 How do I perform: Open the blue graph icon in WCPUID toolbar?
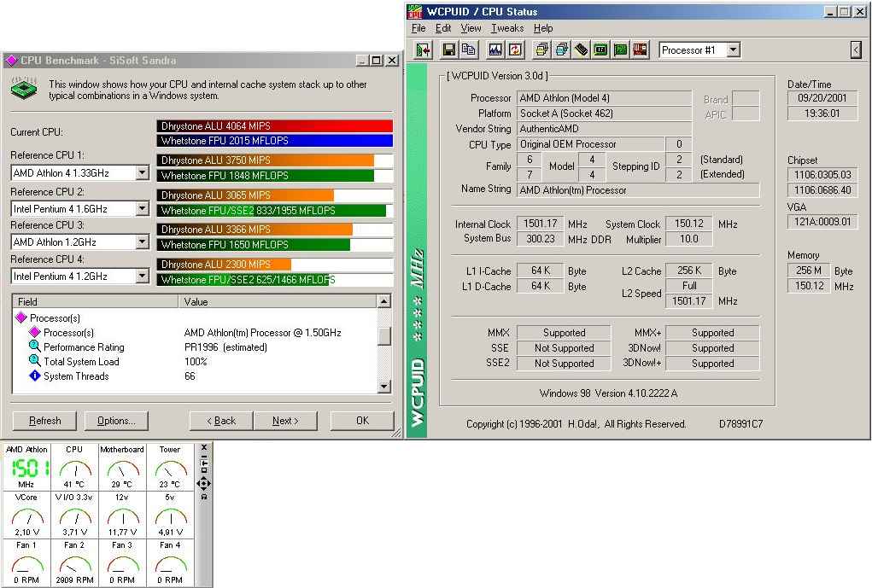(495, 50)
